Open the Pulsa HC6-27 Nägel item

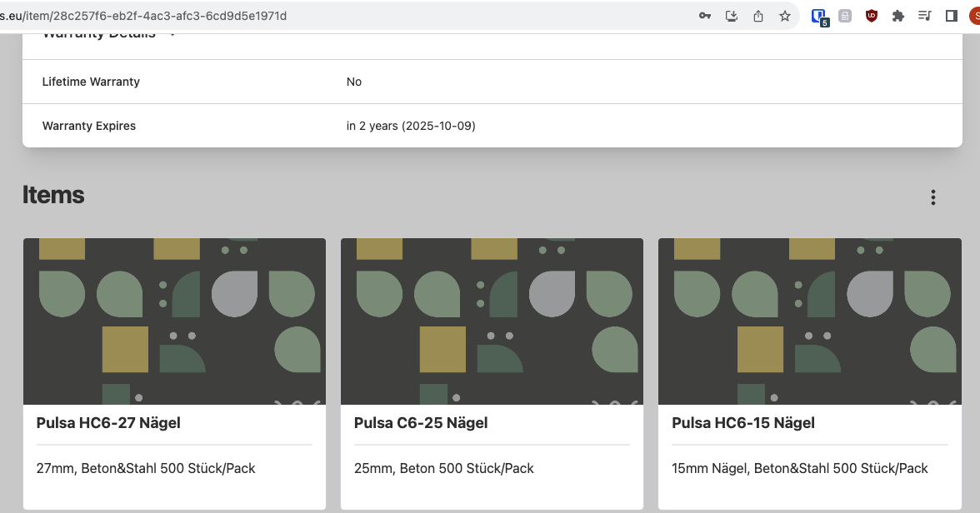[174, 373]
